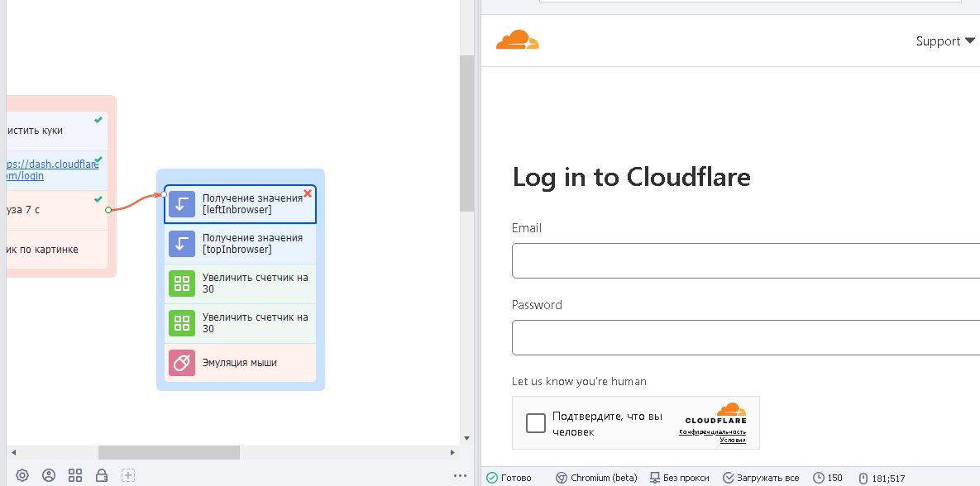Remove the leftInbrowser action with red X
980x486 pixels.
click(x=308, y=193)
